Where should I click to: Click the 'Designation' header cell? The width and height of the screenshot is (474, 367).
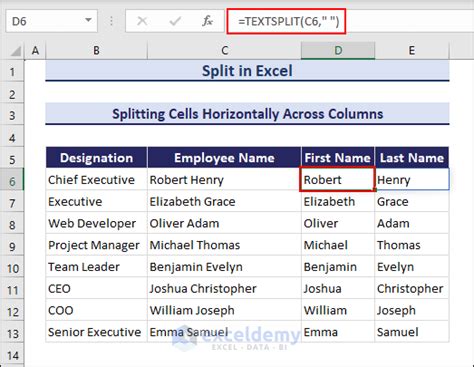[96, 157]
